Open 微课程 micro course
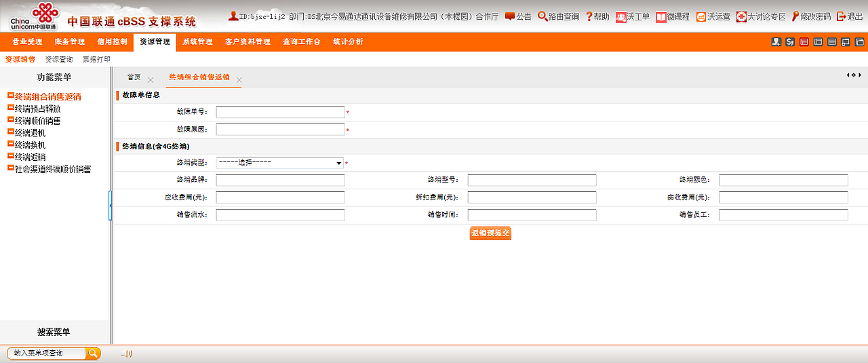The image size is (868, 363). point(673,16)
